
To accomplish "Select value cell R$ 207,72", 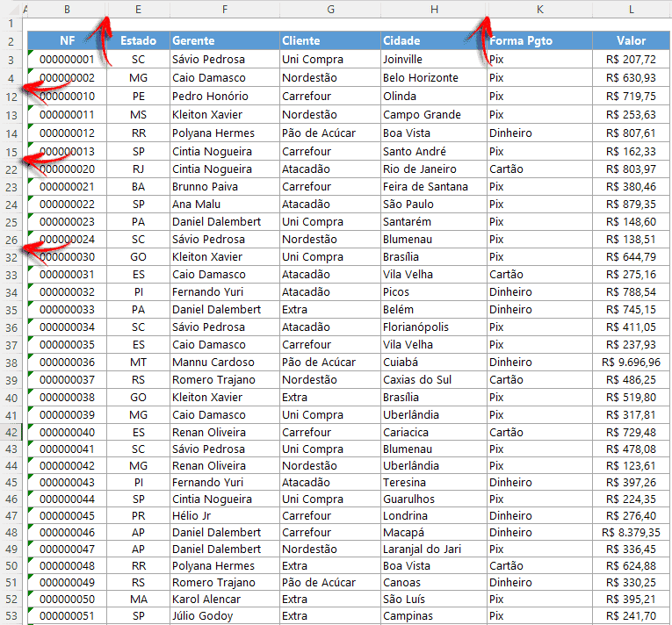I will click(x=632, y=59).
